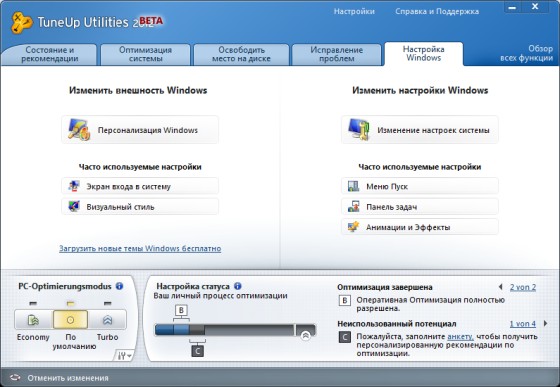Open Персонализация Windows tool icon
Viewport: 560px width, 387px height.
(x=79, y=130)
